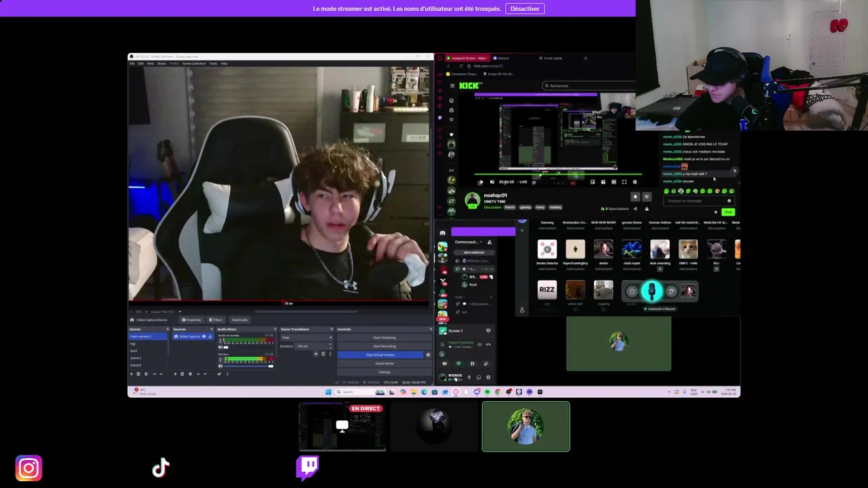
Task: Add a scene transition with plus icon
Action: pyautogui.click(x=316, y=354)
